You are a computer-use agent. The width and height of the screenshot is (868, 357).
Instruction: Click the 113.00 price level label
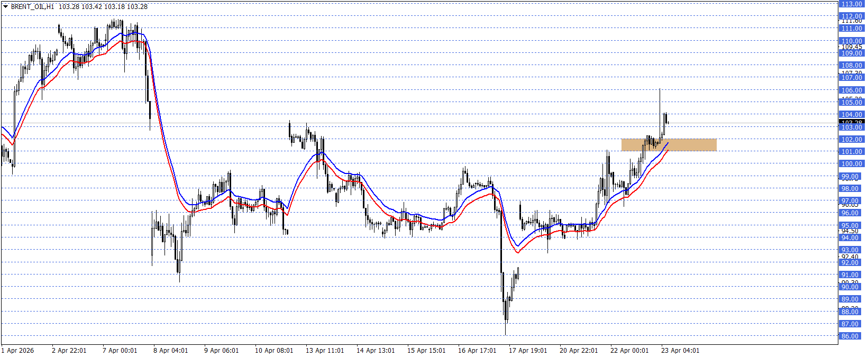(x=852, y=4)
